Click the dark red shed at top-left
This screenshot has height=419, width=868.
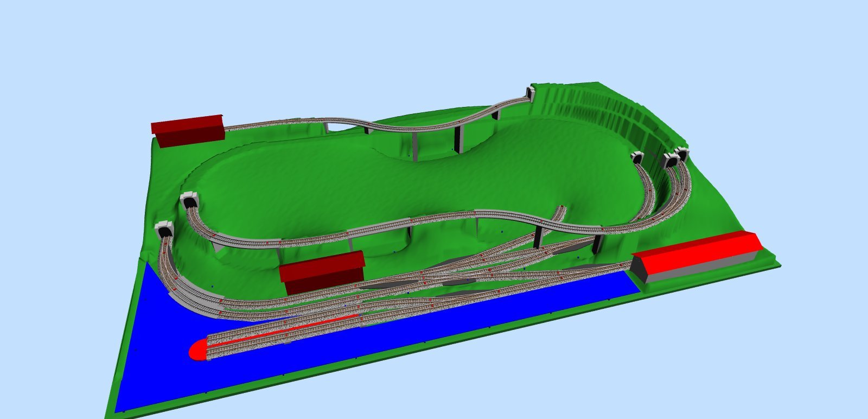pyautogui.click(x=187, y=130)
